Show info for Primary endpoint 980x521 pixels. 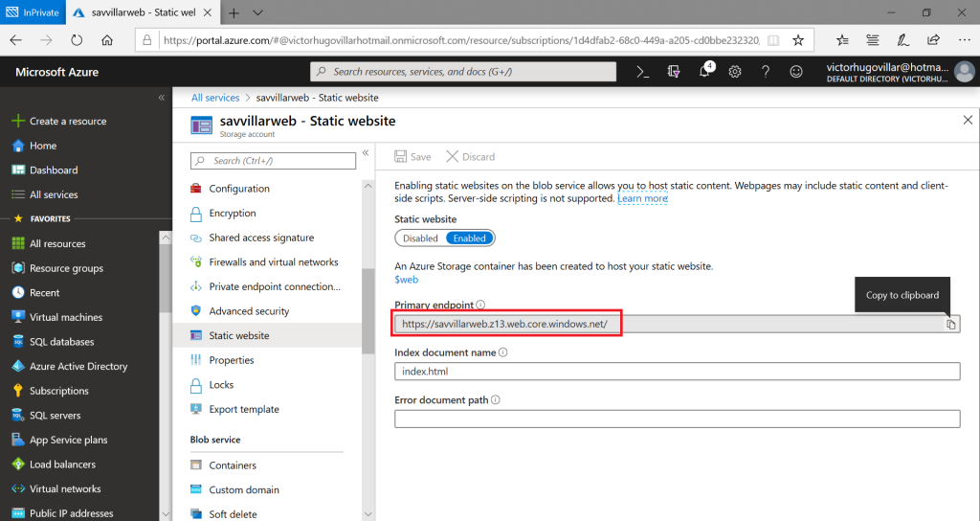pos(480,305)
